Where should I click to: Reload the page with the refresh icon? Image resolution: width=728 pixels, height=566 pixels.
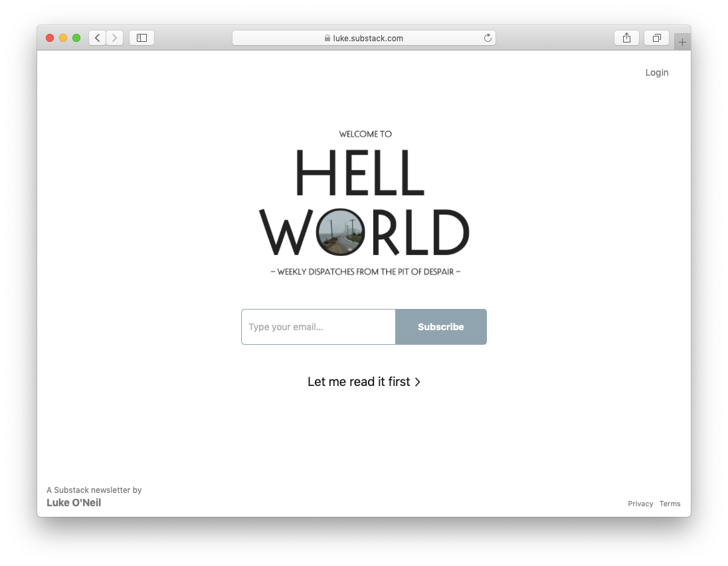488,38
